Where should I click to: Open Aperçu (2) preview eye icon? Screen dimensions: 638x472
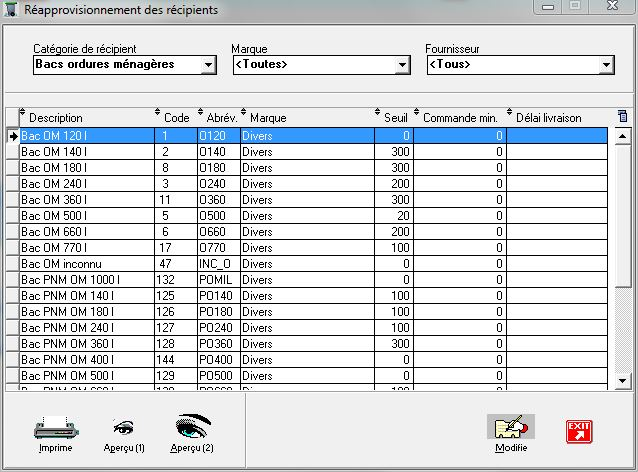pos(193,428)
